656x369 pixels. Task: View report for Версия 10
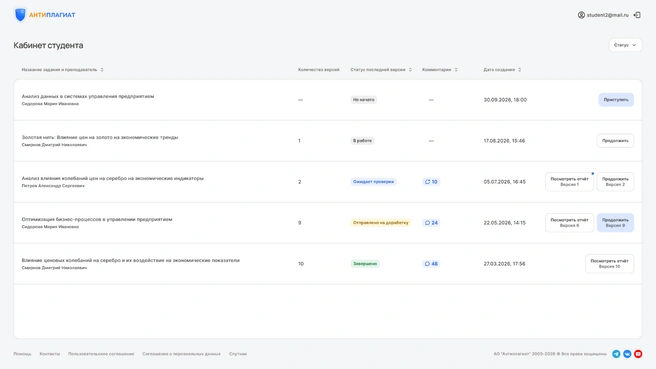tap(609, 264)
